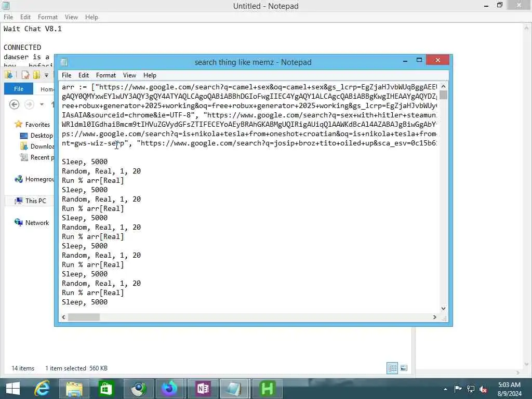The image size is (532, 399).
Task: Click "CONNECTED" line in Untitled Notepad
Action: [22, 47]
